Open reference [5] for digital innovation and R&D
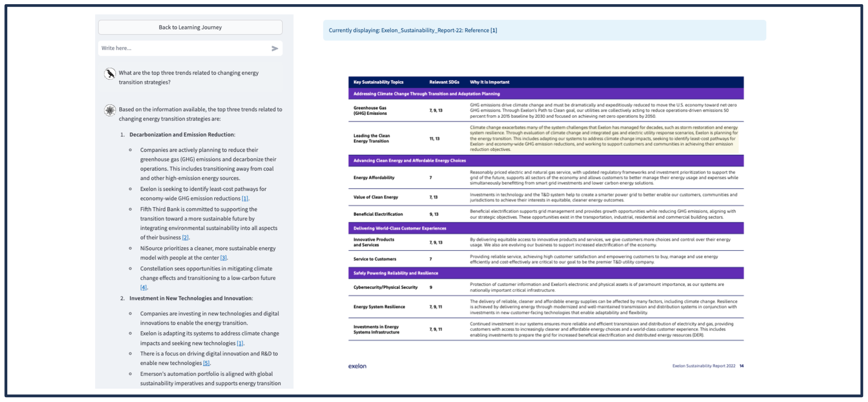868x402 pixels. [206, 363]
